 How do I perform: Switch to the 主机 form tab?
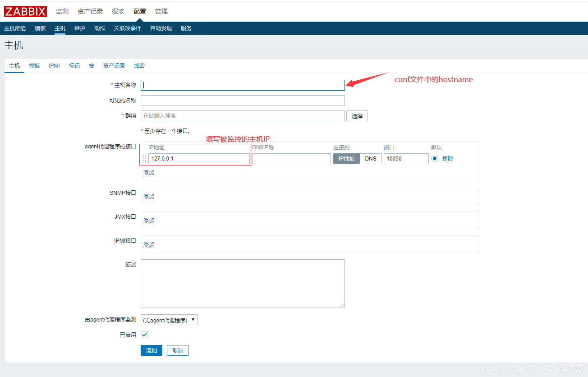[14, 66]
